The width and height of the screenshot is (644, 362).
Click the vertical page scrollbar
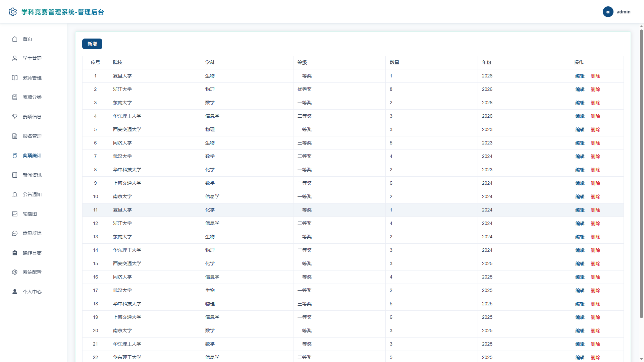641,174
